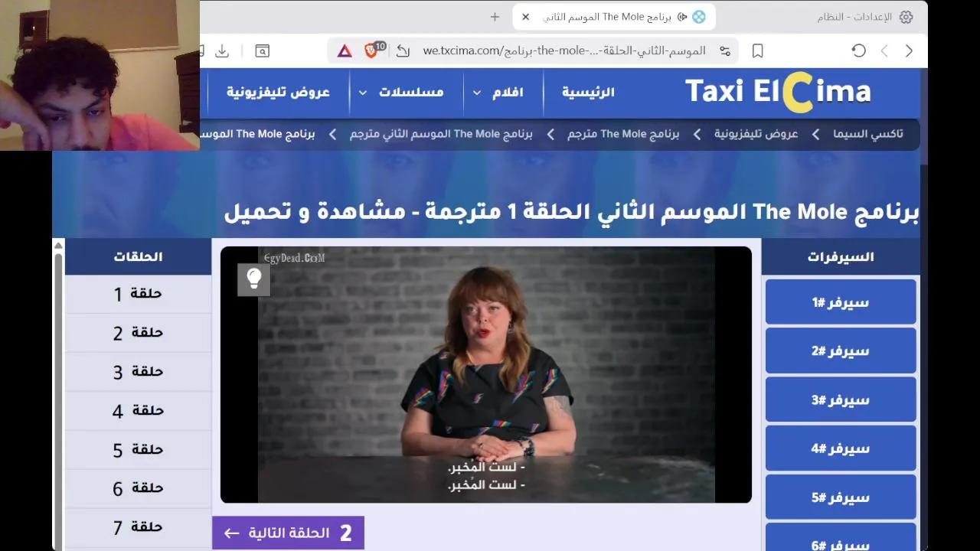Click برنامج The Mole الموسم الثاني مترجم breadcrumb
The height and width of the screenshot is (551, 980).
coord(441,134)
